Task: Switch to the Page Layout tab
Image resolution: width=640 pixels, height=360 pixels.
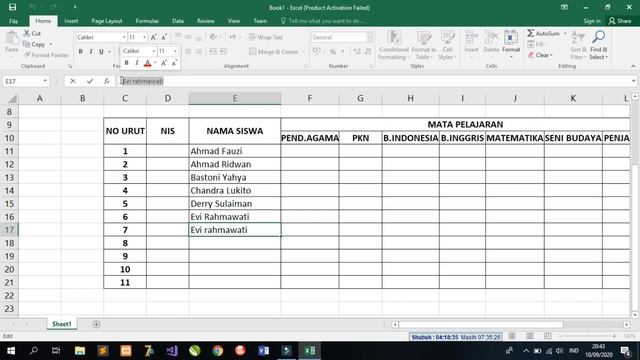Action: 107,21
